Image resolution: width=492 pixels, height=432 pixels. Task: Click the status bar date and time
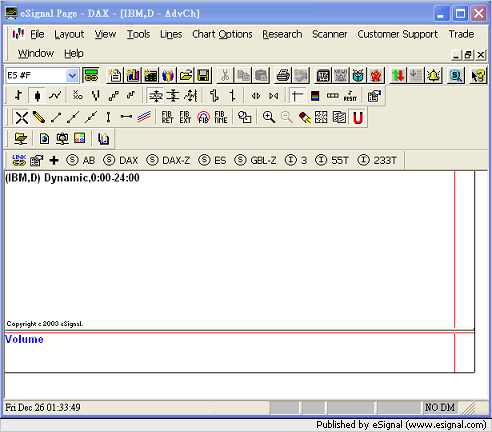43,407
